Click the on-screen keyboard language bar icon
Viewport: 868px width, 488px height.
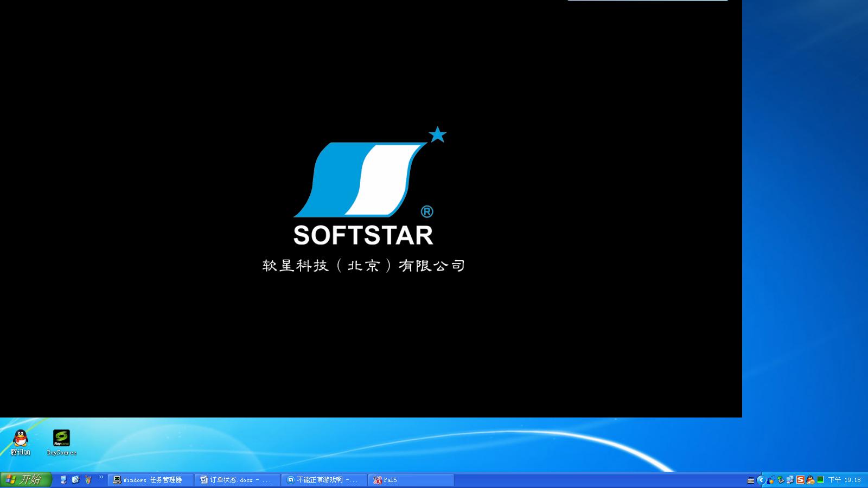click(751, 480)
